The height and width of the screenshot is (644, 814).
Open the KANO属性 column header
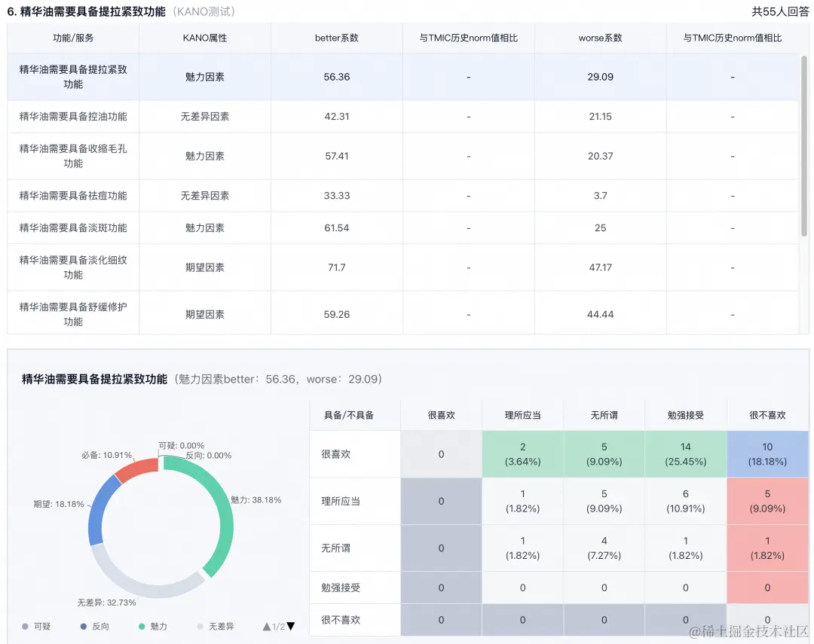[204, 38]
